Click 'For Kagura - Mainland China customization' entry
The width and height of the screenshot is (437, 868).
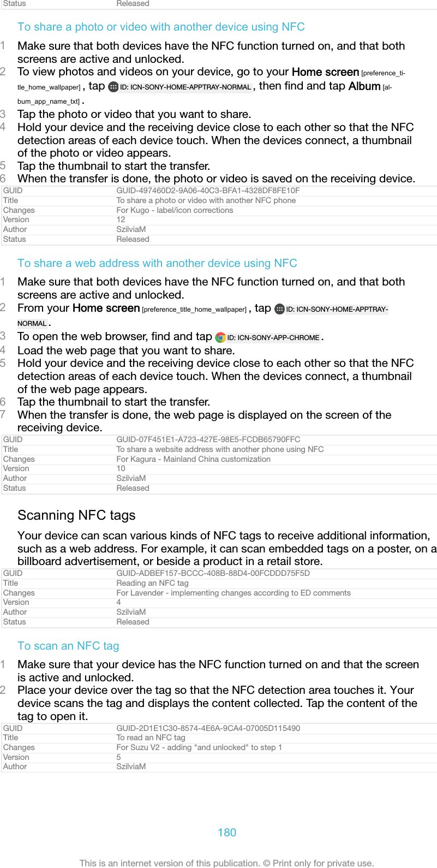(x=193, y=459)
